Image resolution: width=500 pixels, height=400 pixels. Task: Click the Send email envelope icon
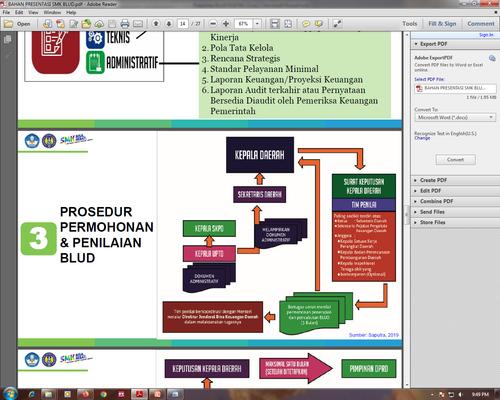(138, 24)
